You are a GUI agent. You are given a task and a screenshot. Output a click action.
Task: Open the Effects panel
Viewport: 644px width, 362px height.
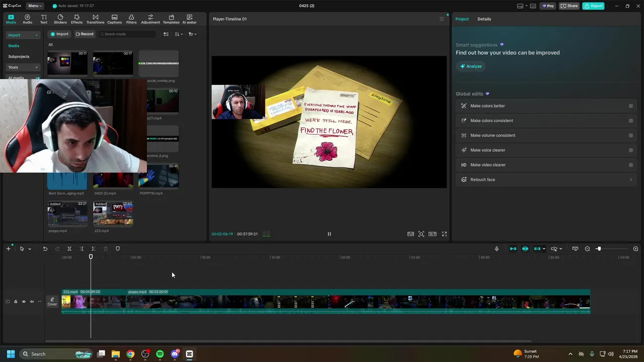(x=76, y=19)
